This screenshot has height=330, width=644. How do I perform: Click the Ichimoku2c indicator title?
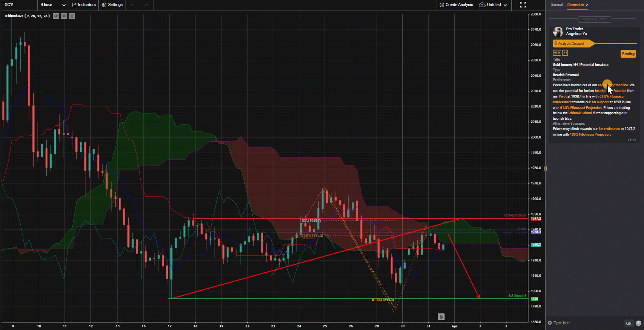pyautogui.click(x=27, y=16)
